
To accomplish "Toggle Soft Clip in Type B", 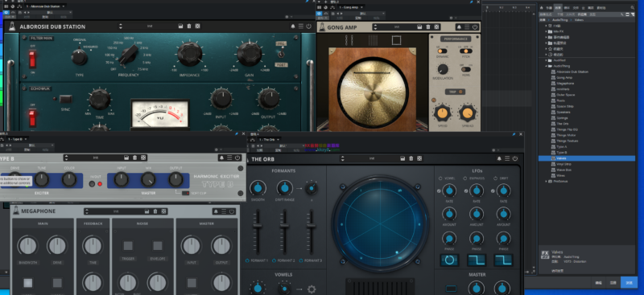I will click(x=186, y=193).
